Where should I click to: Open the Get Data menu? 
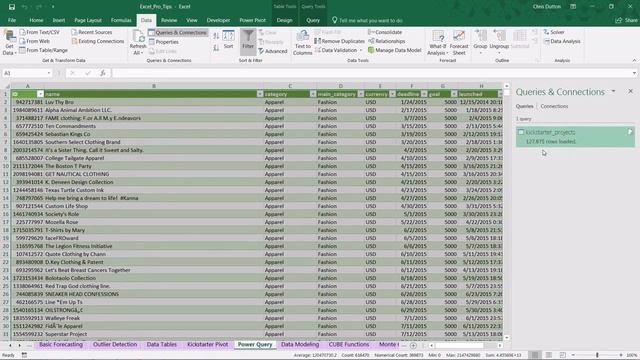tap(9, 42)
